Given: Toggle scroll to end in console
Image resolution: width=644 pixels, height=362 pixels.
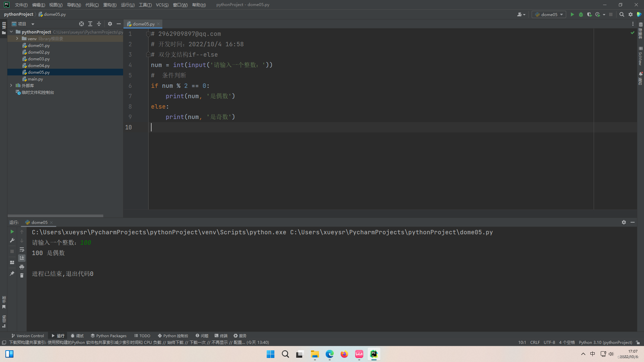Looking at the screenshot, I should [22, 258].
